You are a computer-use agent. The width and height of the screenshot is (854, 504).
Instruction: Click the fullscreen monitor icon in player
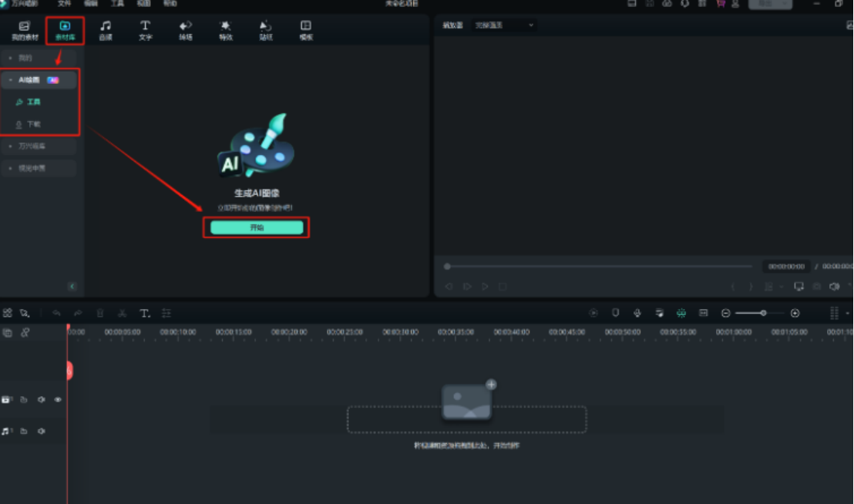[799, 286]
